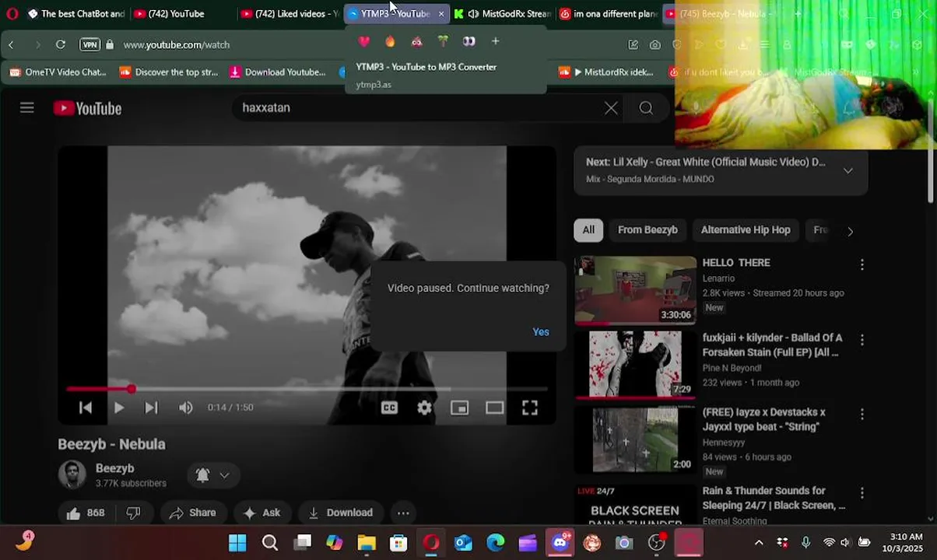The height and width of the screenshot is (560, 937).
Task: Open 'Download Youtube...' bookmark
Action: click(277, 72)
